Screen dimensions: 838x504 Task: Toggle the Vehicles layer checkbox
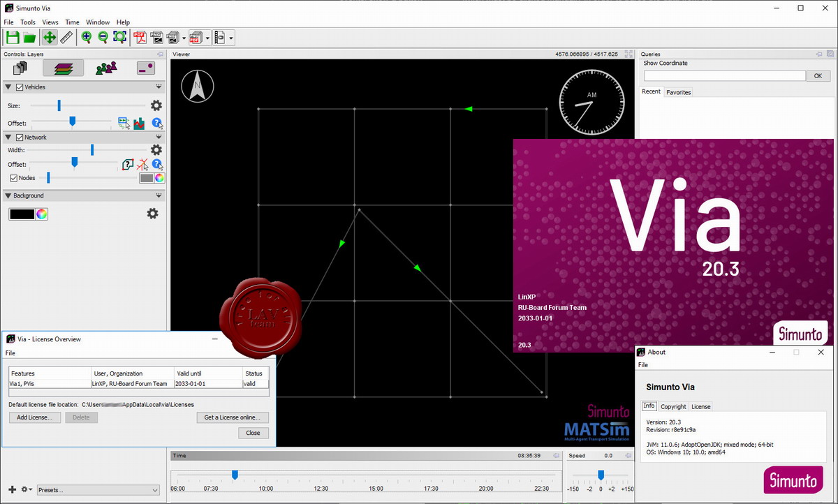click(20, 87)
